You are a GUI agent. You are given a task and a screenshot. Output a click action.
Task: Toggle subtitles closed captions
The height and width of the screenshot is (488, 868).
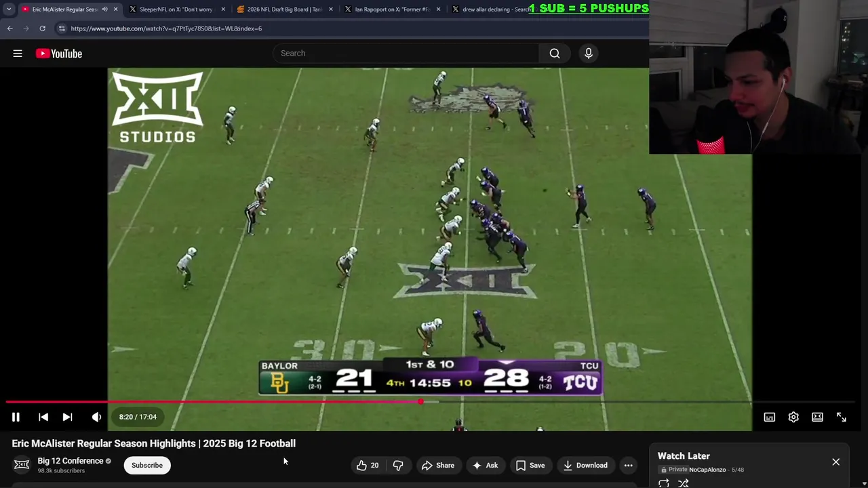[x=769, y=417]
